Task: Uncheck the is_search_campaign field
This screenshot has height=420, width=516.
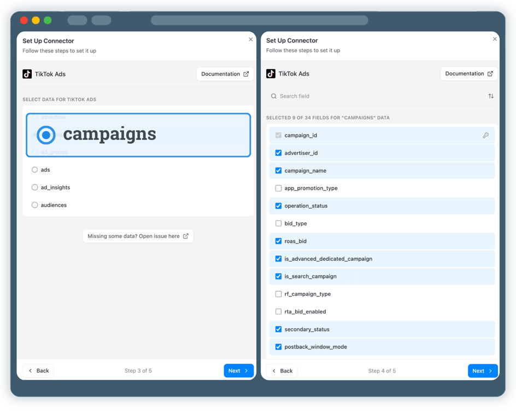Action: pos(278,277)
